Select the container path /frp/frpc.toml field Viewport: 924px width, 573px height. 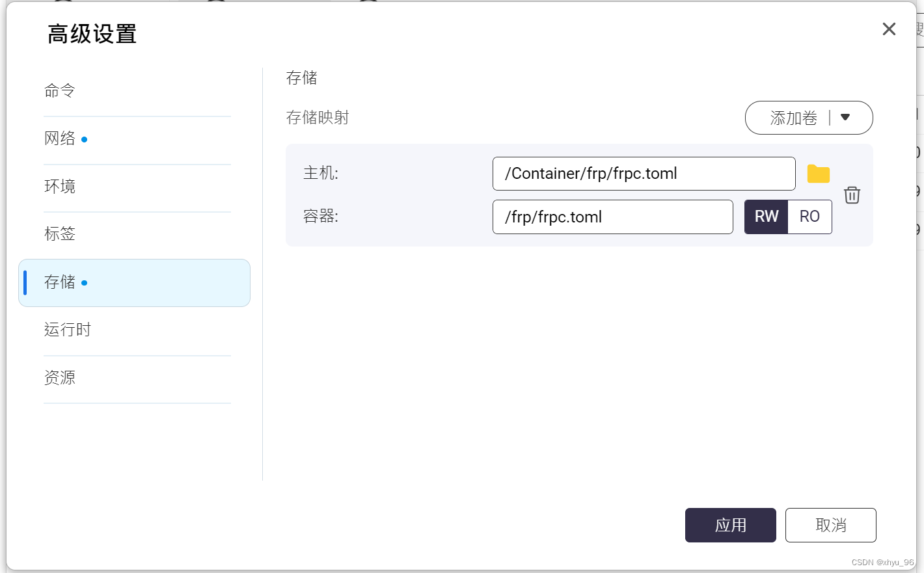tap(612, 217)
